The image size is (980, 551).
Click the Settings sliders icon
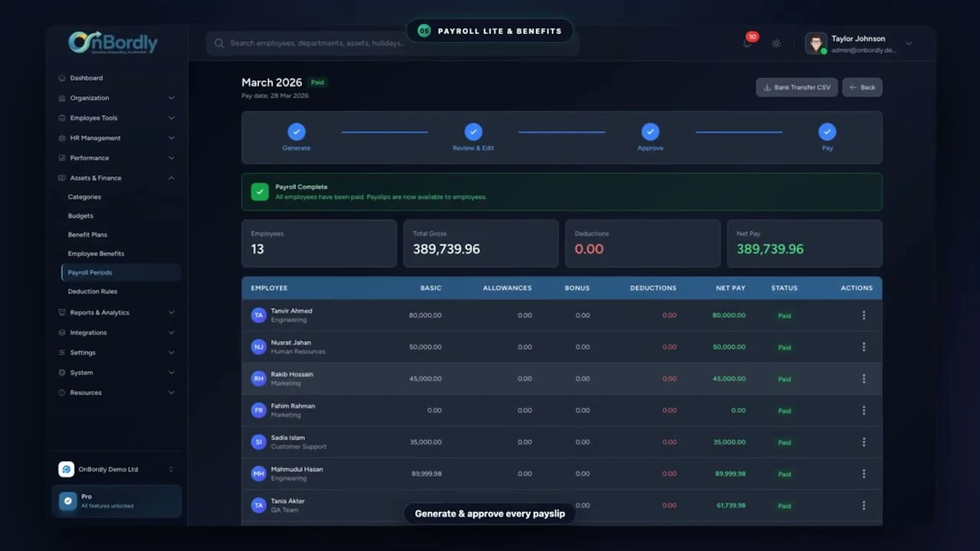point(62,353)
